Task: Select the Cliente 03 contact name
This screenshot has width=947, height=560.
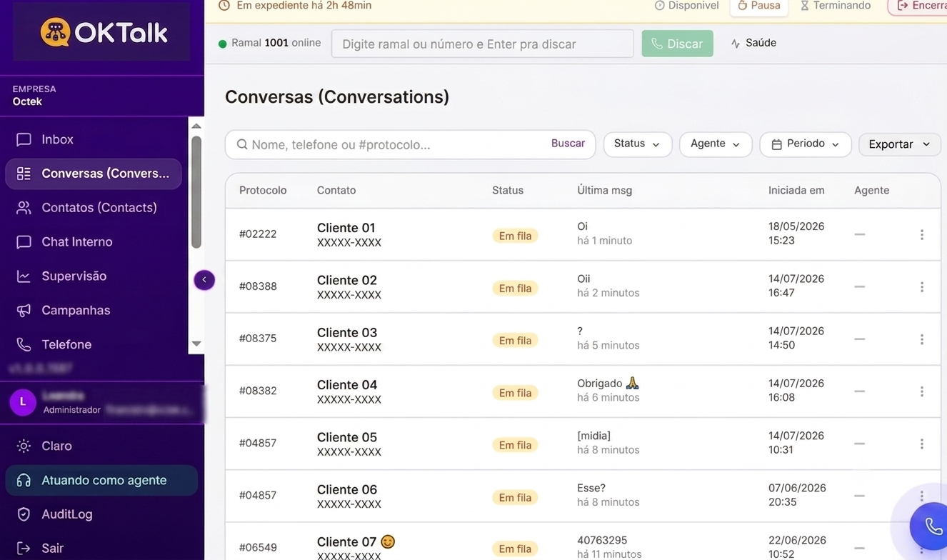Action: 347,333
